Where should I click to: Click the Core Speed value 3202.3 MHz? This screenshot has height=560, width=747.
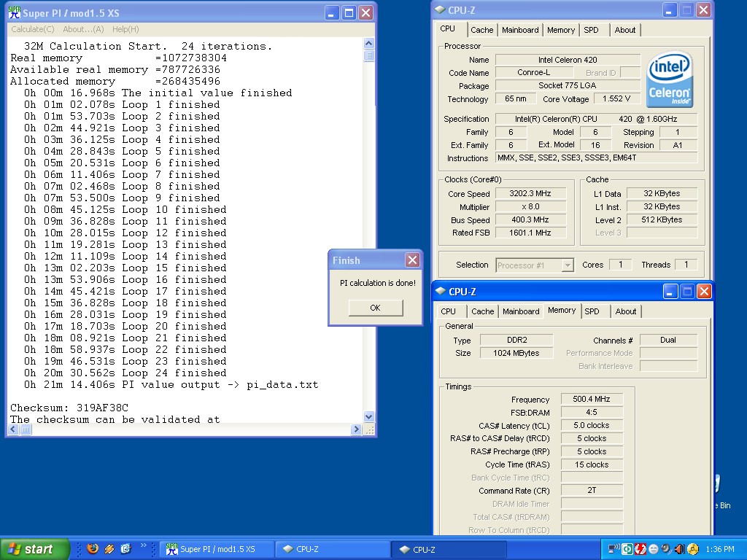click(x=530, y=193)
